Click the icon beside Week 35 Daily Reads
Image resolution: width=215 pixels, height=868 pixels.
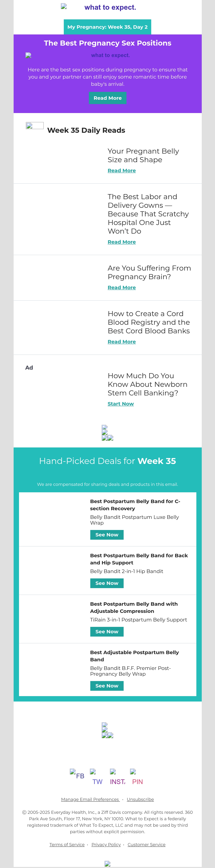(x=35, y=126)
